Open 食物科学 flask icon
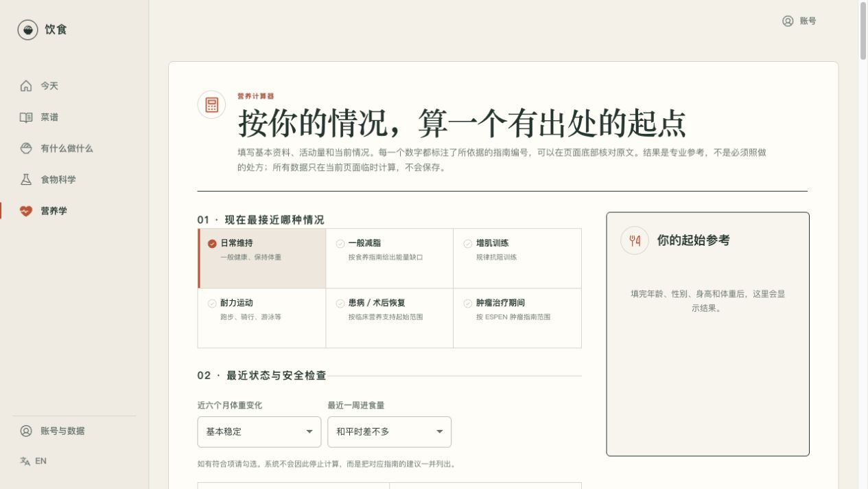 pos(26,179)
